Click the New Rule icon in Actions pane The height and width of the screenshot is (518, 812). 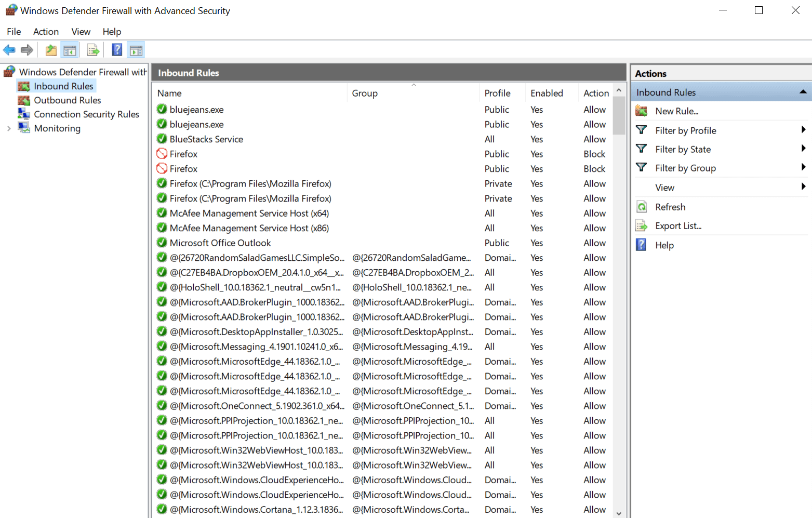[x=641, y=111]
